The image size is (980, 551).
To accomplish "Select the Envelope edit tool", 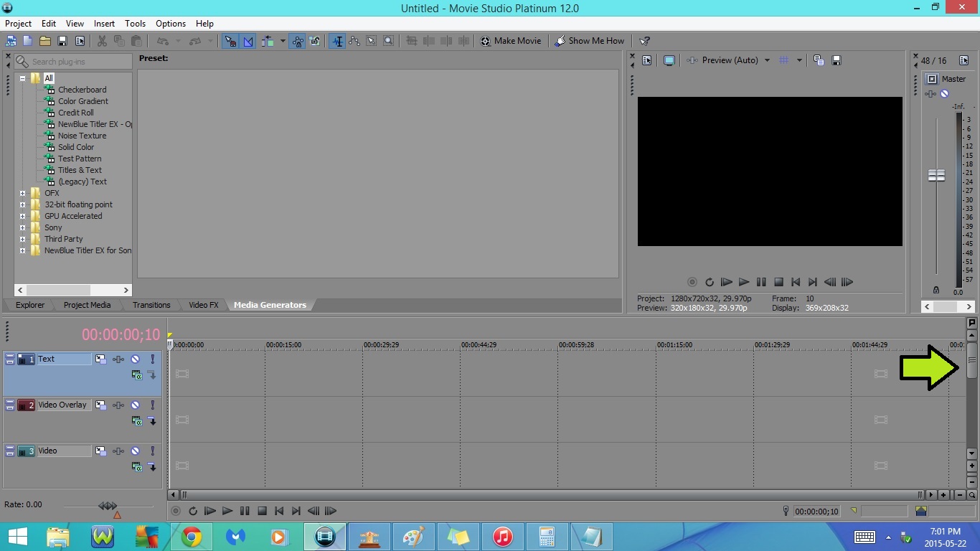I will (354, 41).
